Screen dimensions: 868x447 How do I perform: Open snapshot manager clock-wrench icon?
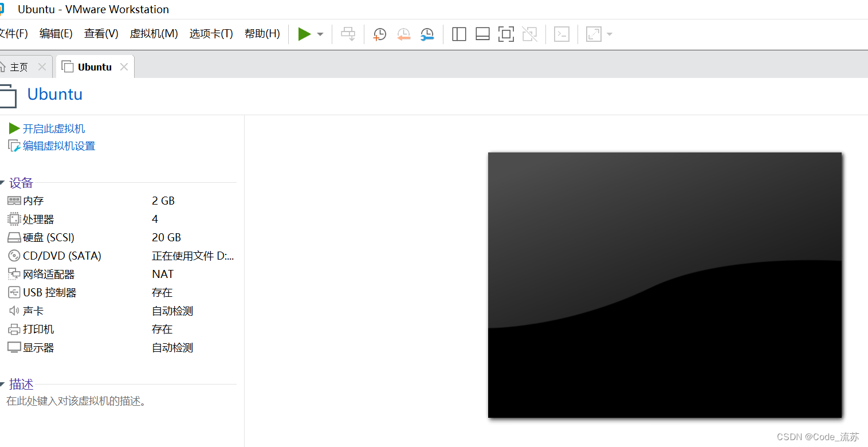click(427, 34)
